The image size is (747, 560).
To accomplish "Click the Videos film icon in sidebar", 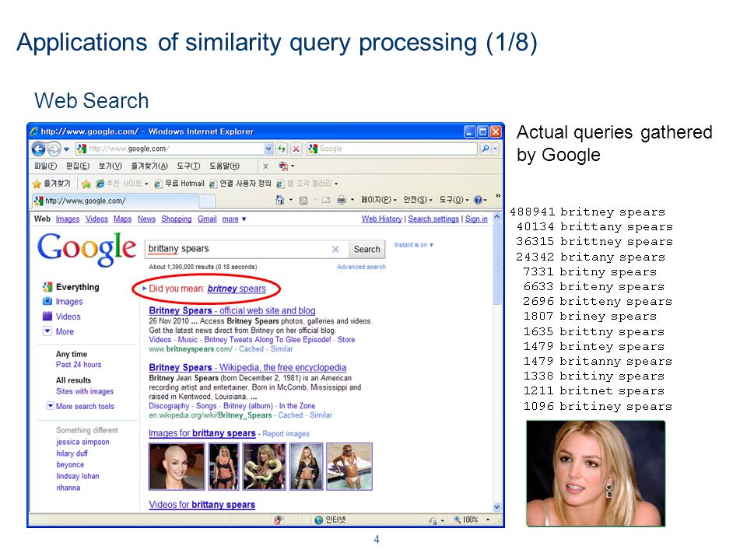I will [47, 317].
